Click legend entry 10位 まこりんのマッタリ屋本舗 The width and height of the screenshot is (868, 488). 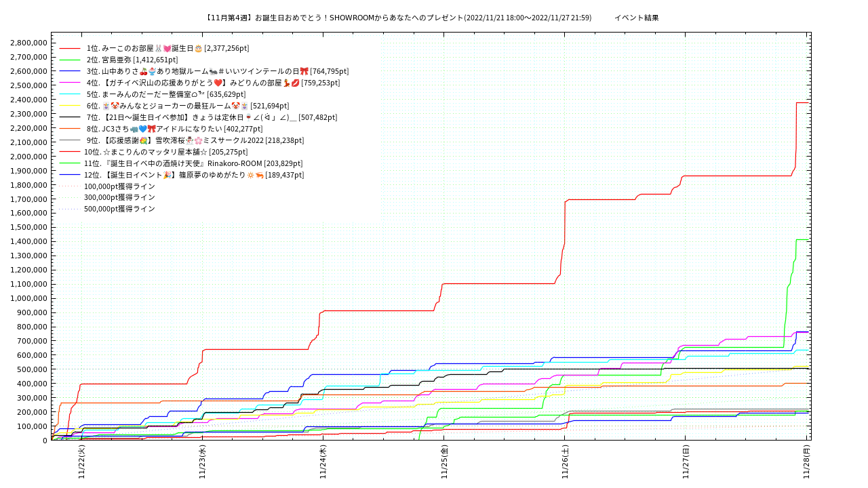[x=165, y=152]
